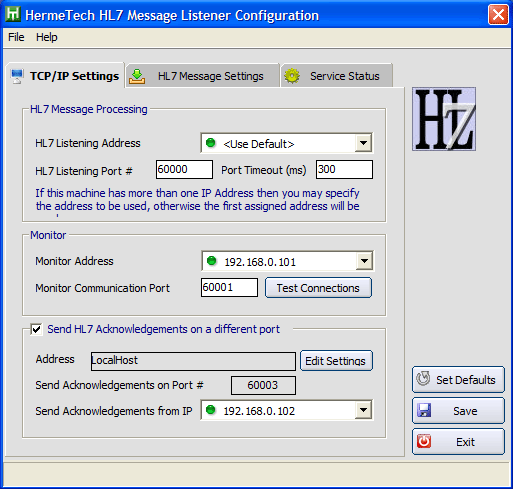Click the HL7 Listening Address label
513x489 pixels.
point(88,143)
